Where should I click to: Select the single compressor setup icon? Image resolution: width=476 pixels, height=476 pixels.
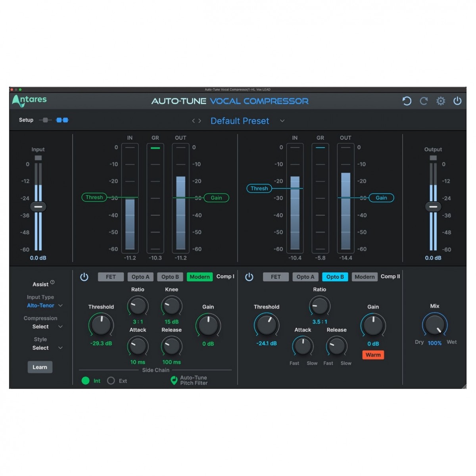(x=45, y=120)
